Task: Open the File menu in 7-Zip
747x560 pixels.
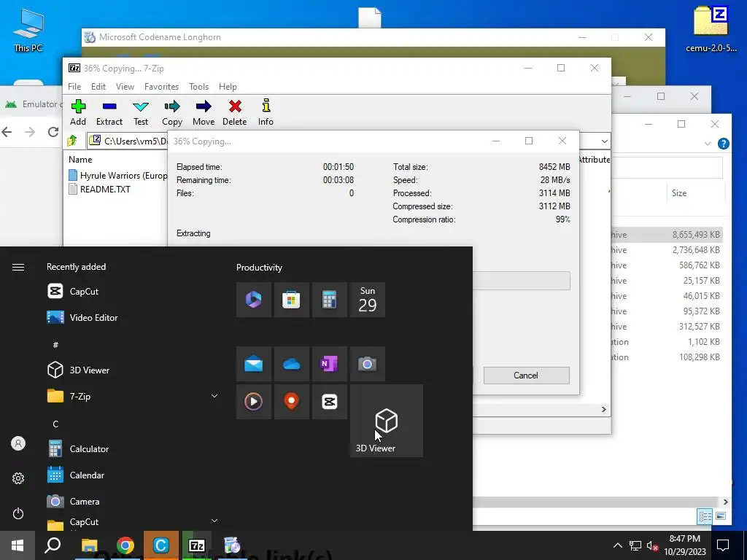Action: (x=74, y=87)
